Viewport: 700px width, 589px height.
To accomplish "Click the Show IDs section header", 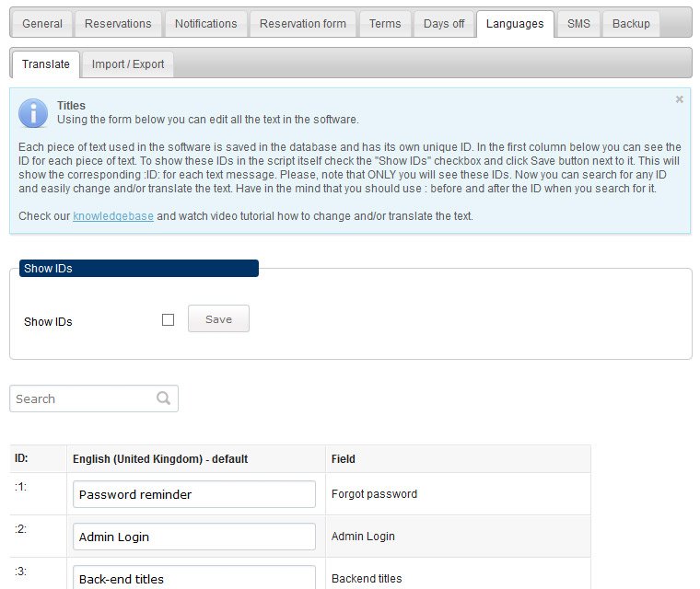I will (139, 268).
